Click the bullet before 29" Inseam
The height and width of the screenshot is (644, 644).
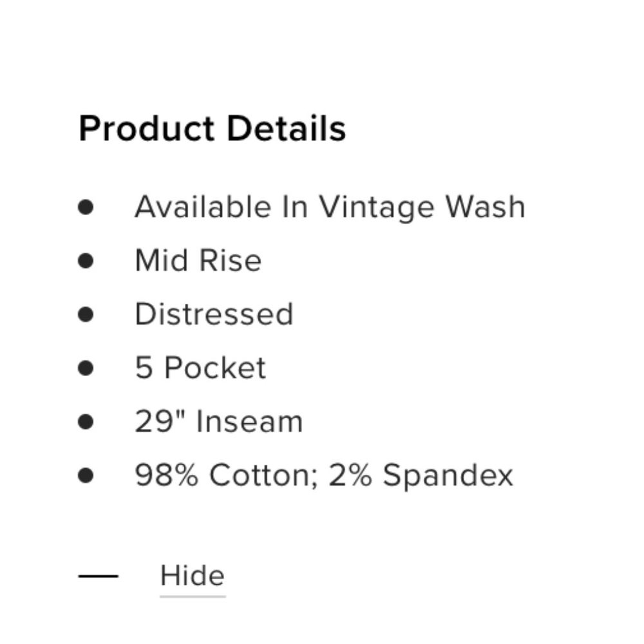pos(86,422)
